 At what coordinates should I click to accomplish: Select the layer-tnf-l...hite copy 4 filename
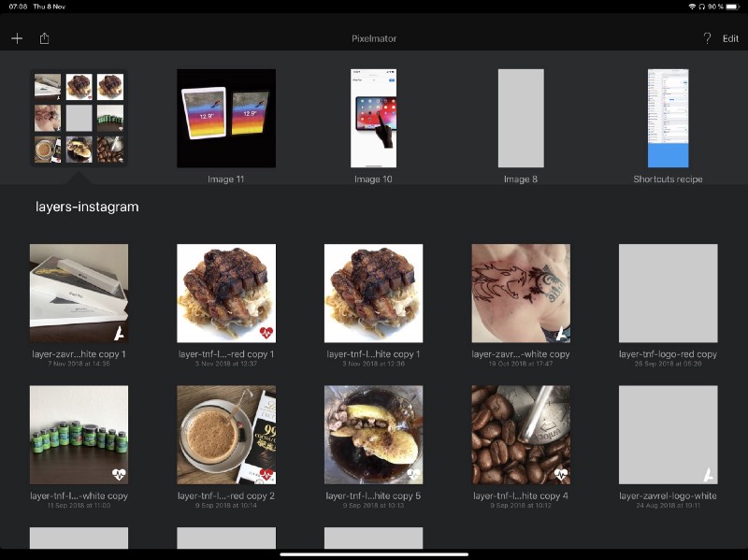coord(521,496)
